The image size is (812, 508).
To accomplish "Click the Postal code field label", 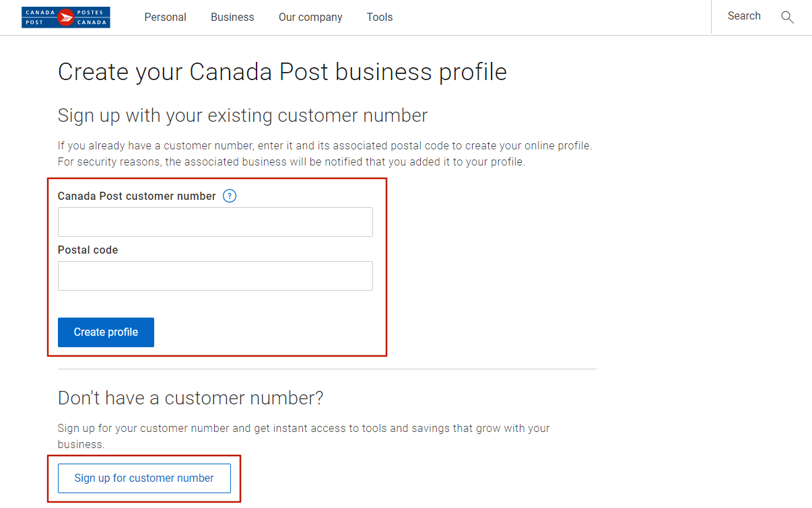I will tap(88, 250).
